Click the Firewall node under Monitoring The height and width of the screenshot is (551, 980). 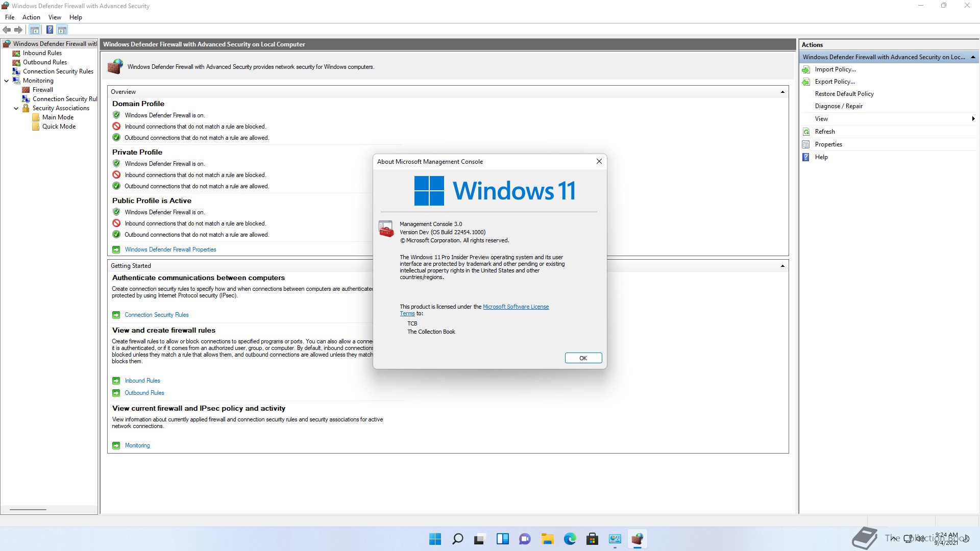pyautogui.click(x=43, y=90)
